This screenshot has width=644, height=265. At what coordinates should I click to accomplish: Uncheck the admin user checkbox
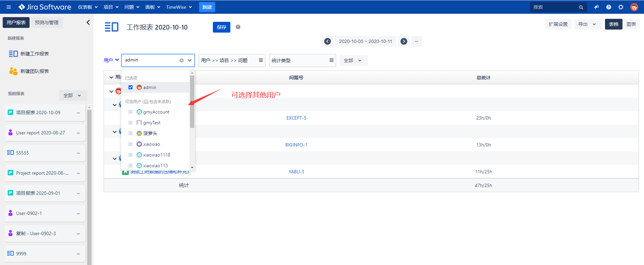pos(130,87)
